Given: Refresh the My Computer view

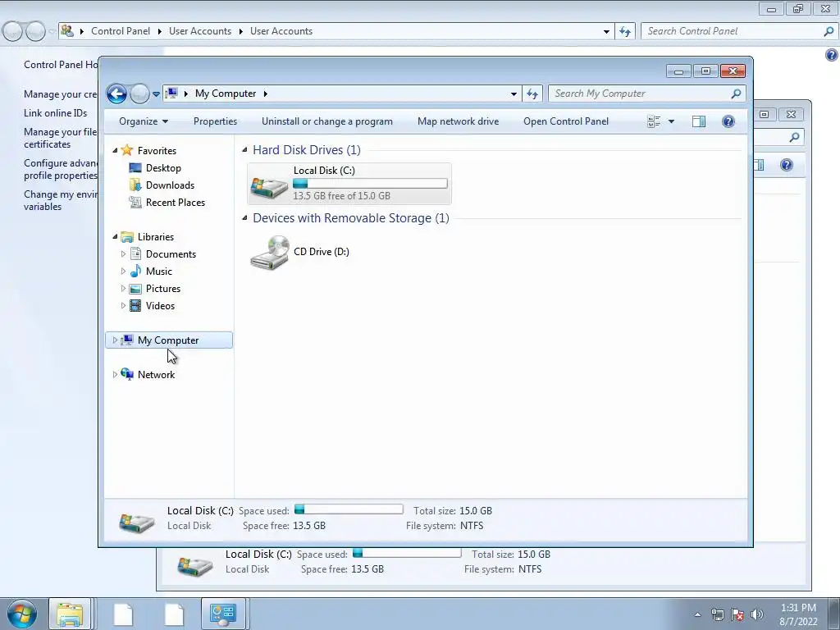Looking at the screenshot, I should coord(532,94).
